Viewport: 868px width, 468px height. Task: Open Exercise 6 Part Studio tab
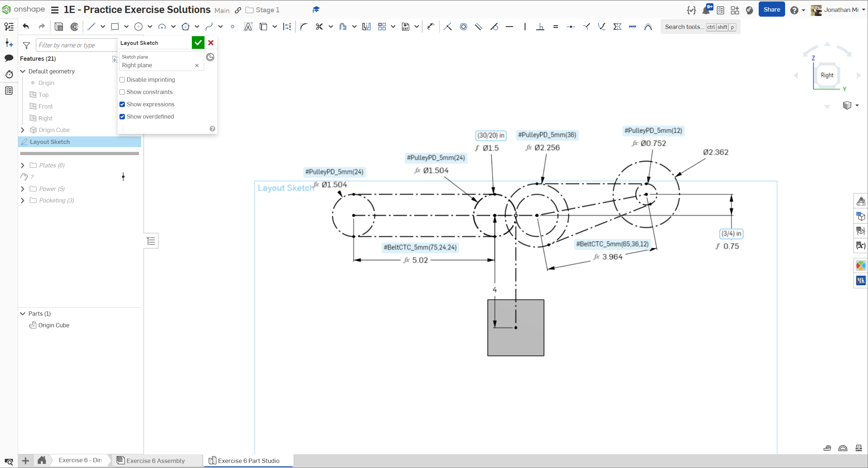pyautogui.click(x=248, y=460)
